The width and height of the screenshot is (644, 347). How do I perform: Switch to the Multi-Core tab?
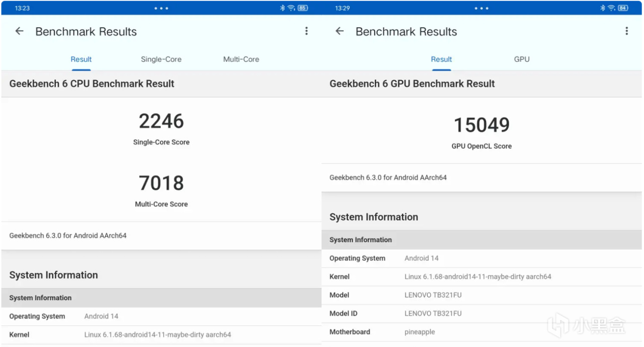click(x=241, y=59)
